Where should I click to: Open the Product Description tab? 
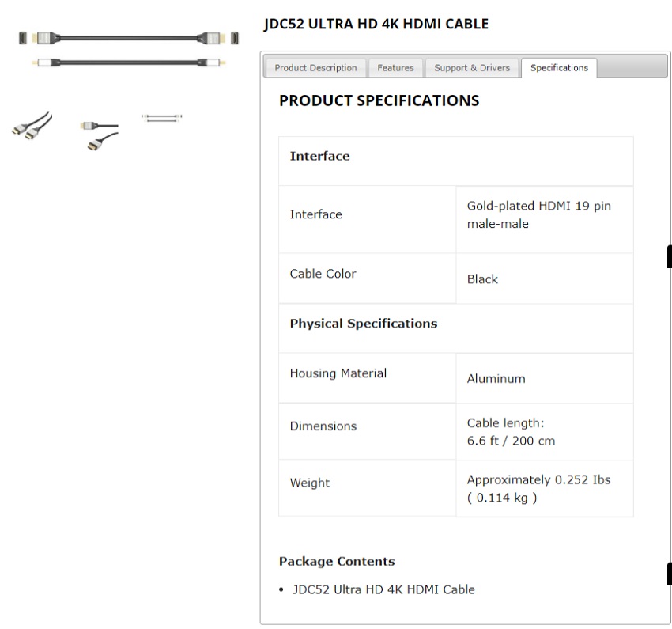coord(315,68)
